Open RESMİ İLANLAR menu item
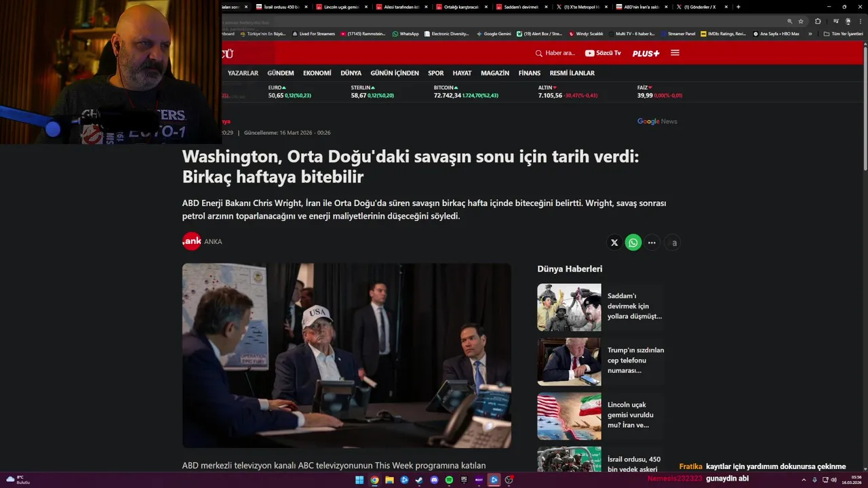Viewport: 868px width, 488px height. 572,73
